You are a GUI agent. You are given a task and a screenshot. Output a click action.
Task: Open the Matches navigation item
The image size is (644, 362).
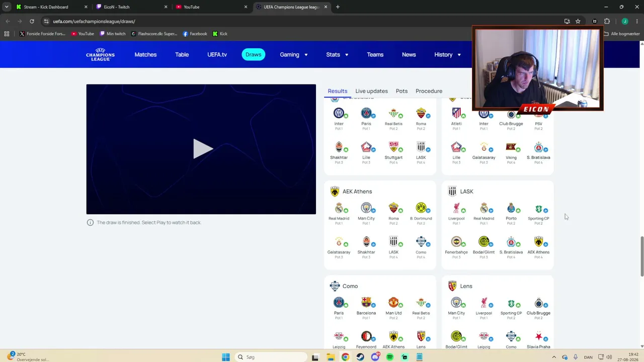145,54
